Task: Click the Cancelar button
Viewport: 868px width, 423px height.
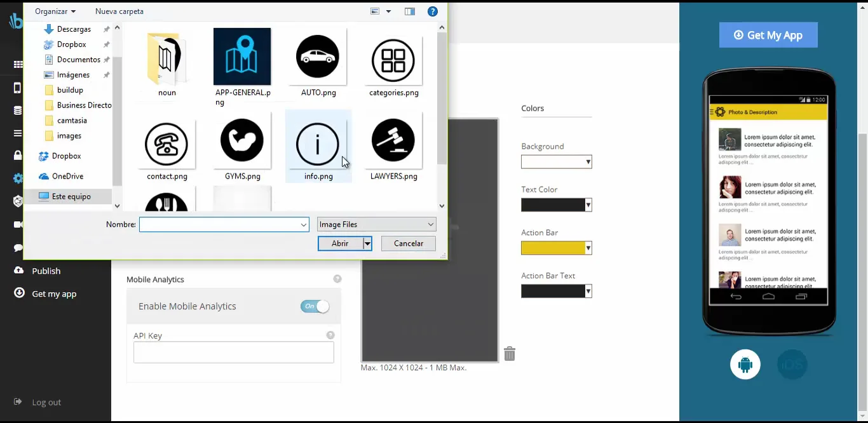Action: [x=409, y=244]
